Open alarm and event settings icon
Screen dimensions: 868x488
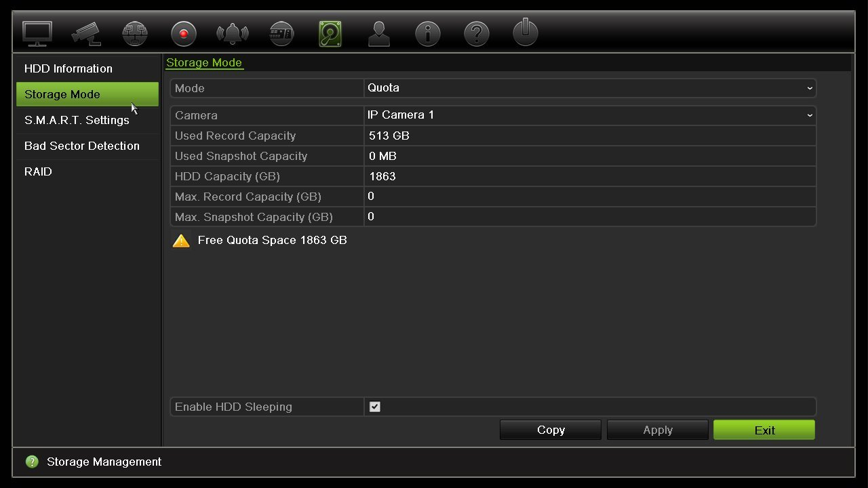pyautogui.click(x=233, y=33)
